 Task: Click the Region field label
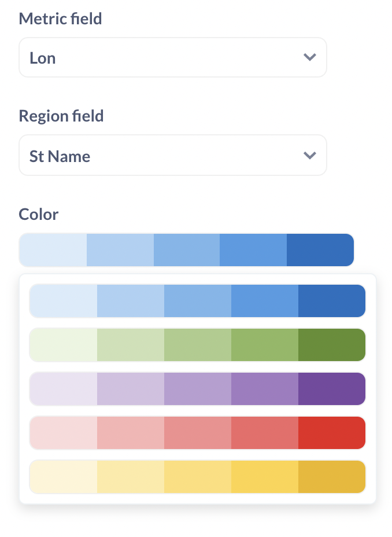(x=61, y=116)
